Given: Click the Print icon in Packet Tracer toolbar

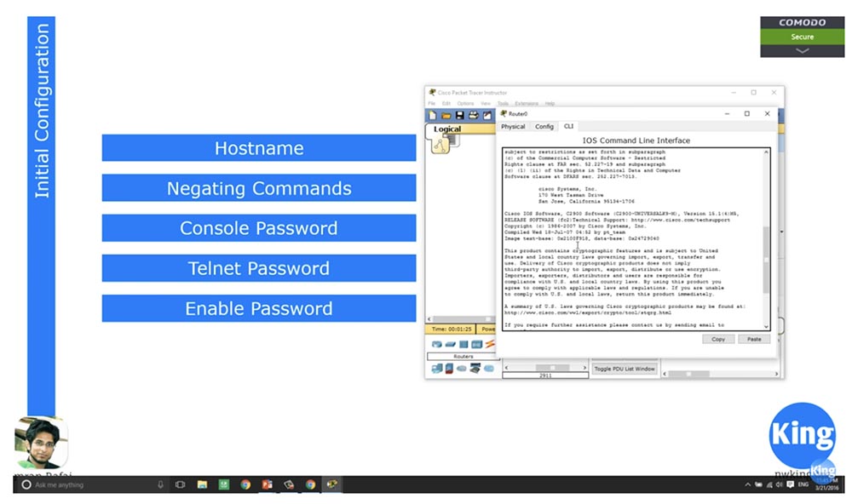Looking at the screenshot, I should coord(473,115).
